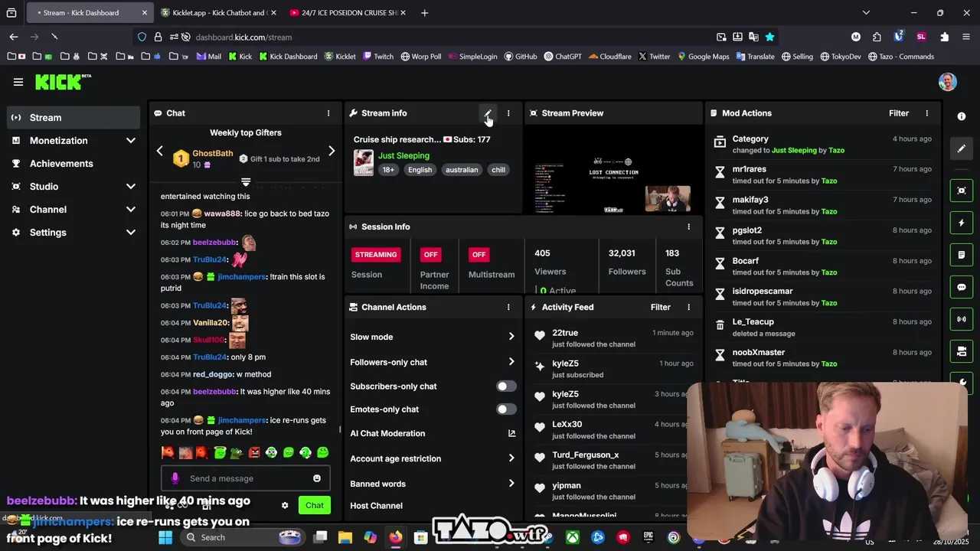The width and height of the screenshot is (980, 551).
Task: Open Activity Feed Filter
Action: tap(660, 307)
